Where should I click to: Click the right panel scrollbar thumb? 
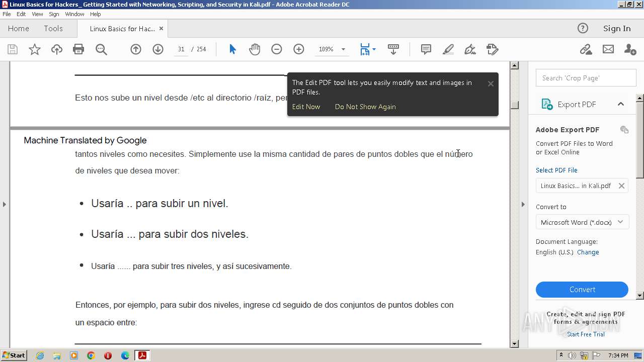(640, 140)
